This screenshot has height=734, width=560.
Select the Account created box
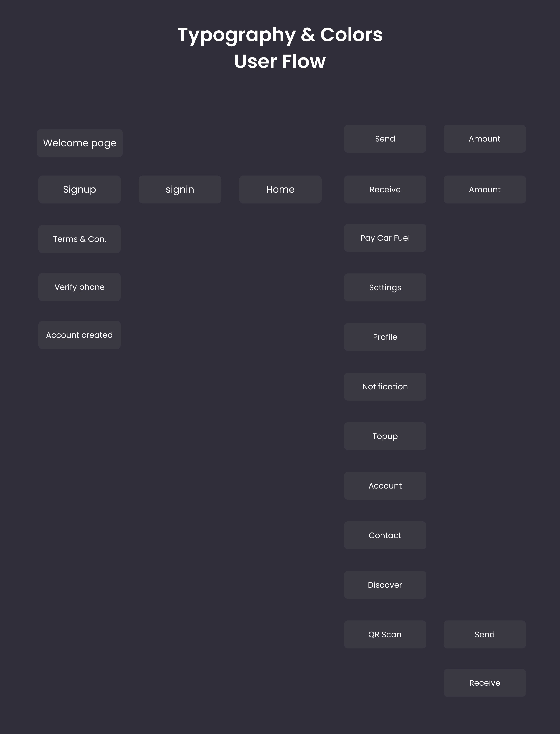[79, 335]
